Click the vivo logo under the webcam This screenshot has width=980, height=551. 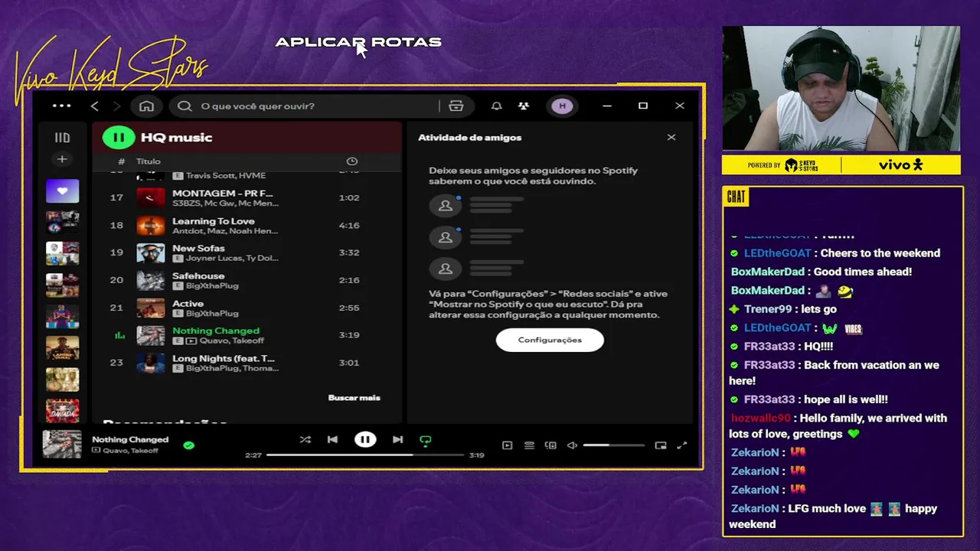(900, 165)
